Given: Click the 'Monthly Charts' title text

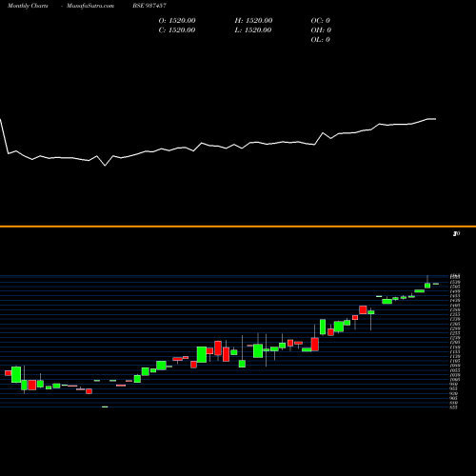Looking at the screenshot, I should click(x=28, y=6).
